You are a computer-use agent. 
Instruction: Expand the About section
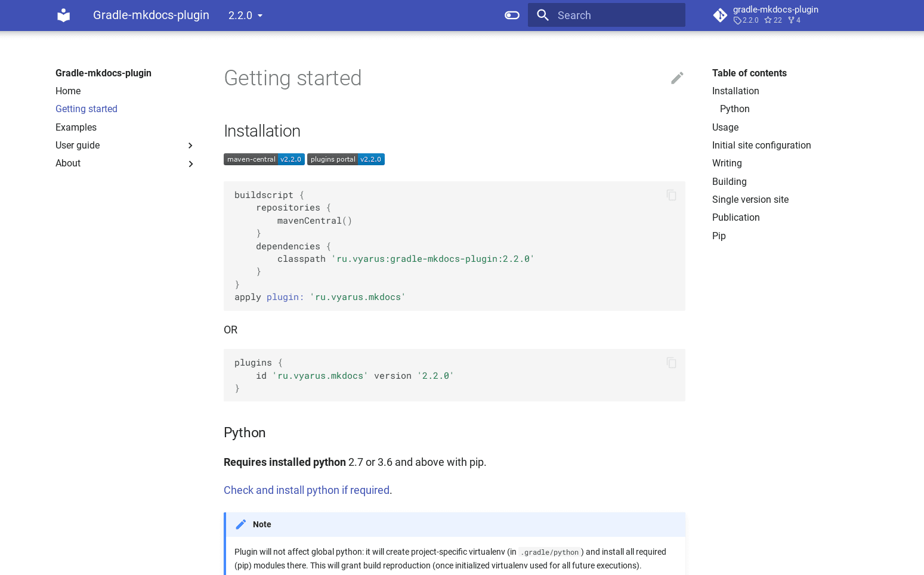(190, 163)
